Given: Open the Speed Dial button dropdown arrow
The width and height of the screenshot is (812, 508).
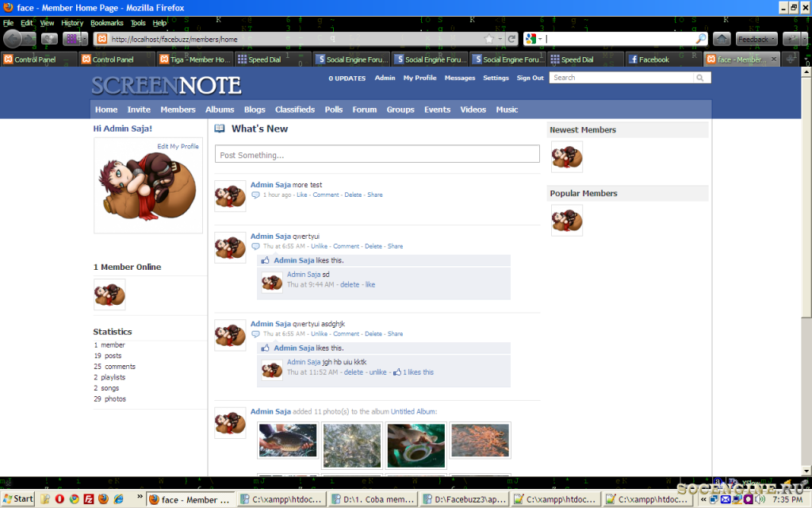Looking at the screenshot, I should tap(84, 39).
